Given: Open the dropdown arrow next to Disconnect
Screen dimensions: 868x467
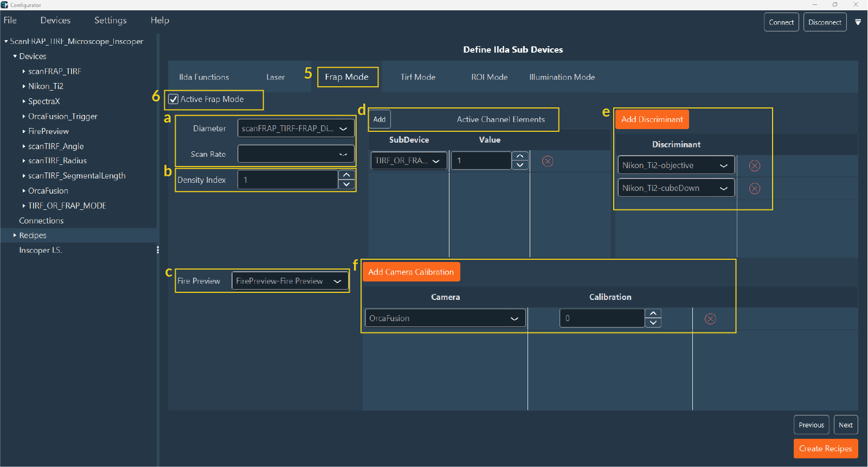Looking at the screenshot, I should click(x=858, y=22).
